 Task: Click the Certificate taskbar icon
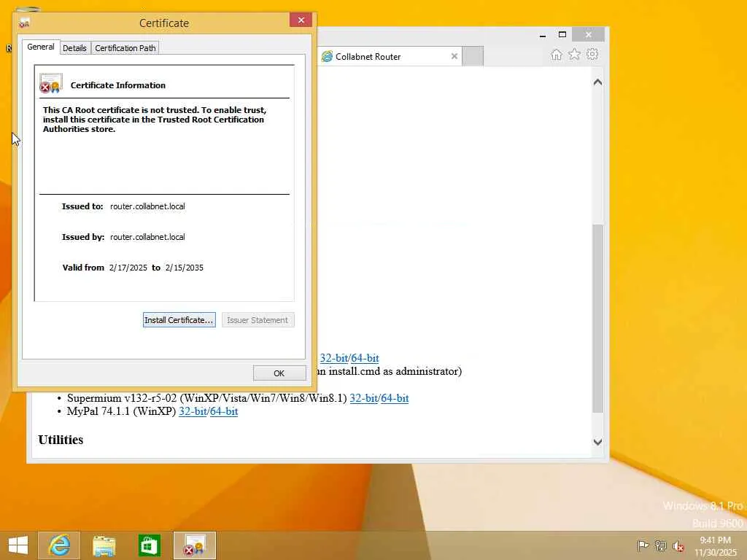(x=195, y=545)
